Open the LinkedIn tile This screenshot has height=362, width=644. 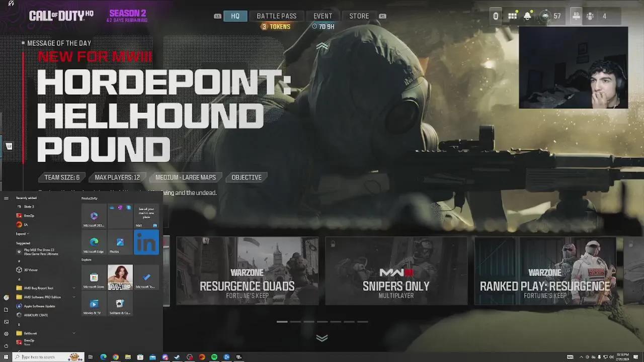[x=146, y=242]
